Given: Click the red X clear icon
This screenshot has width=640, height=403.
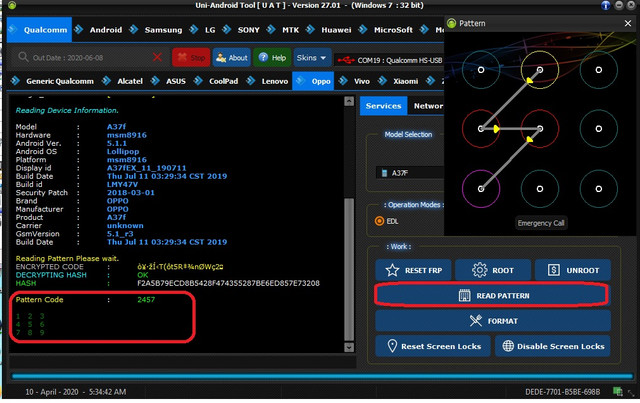Looking at the screenshot, I should [x=157, y=57].
